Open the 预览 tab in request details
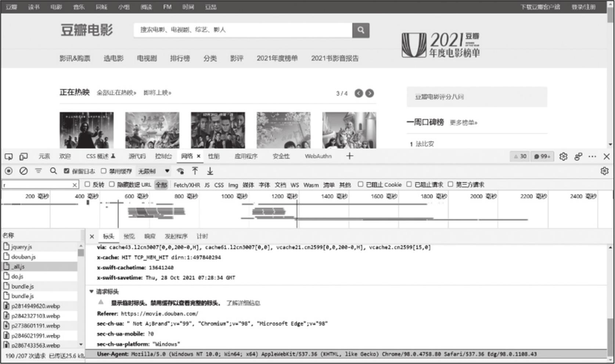 click(x=129, y=236)
